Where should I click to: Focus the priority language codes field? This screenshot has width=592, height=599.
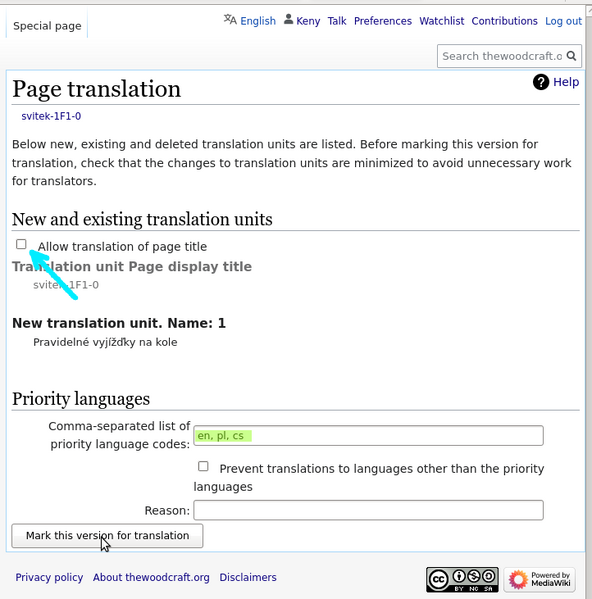tap(368, 435)
